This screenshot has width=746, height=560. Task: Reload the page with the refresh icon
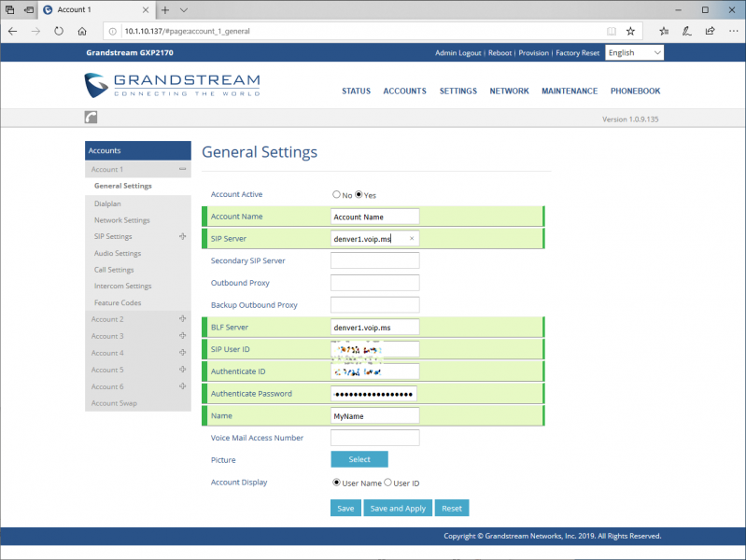(59, 32)
